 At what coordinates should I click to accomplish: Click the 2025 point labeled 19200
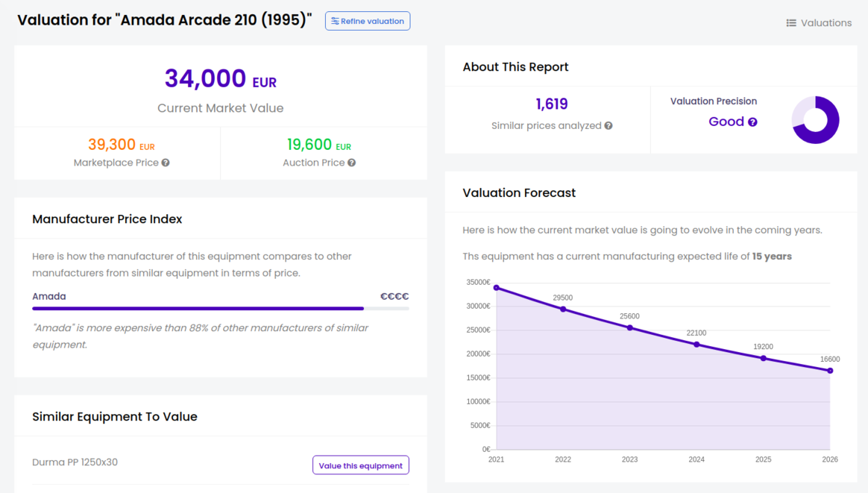pos(764,358)
